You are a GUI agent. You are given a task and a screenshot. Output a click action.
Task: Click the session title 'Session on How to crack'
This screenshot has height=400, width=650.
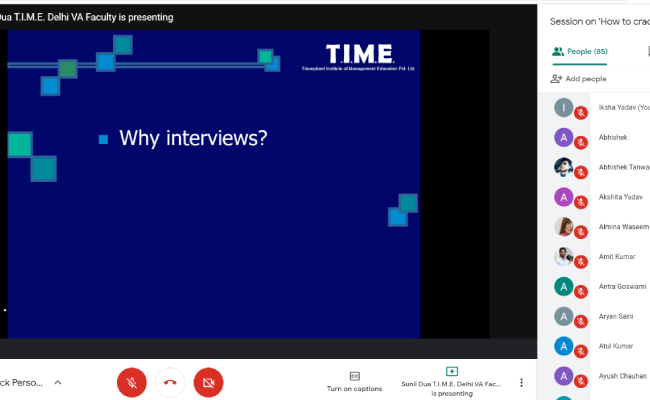coord(599,22)
